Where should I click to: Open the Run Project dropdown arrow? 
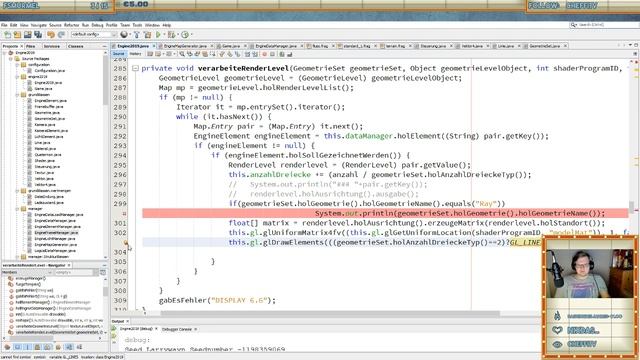[x=163, y=35]
